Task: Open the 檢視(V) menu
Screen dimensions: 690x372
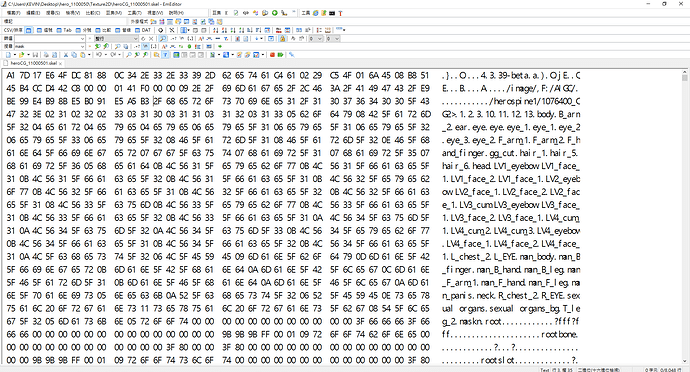Action: click(x=73, y=13)
